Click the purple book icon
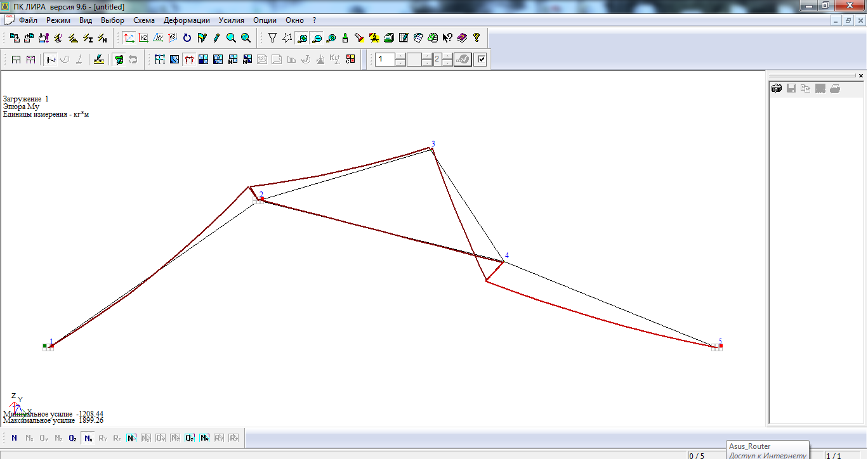This screenshot has height=459, width=868. point(462,38)
